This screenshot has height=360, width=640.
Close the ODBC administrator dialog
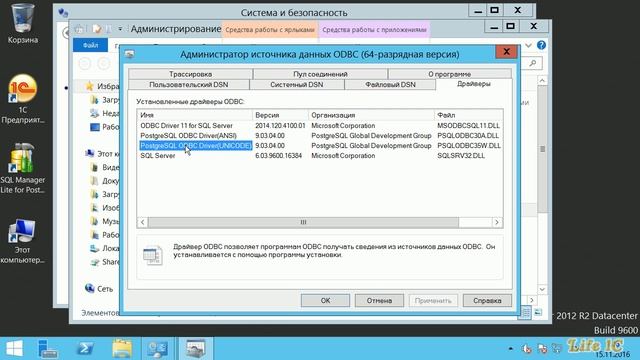tap(507, 51)
